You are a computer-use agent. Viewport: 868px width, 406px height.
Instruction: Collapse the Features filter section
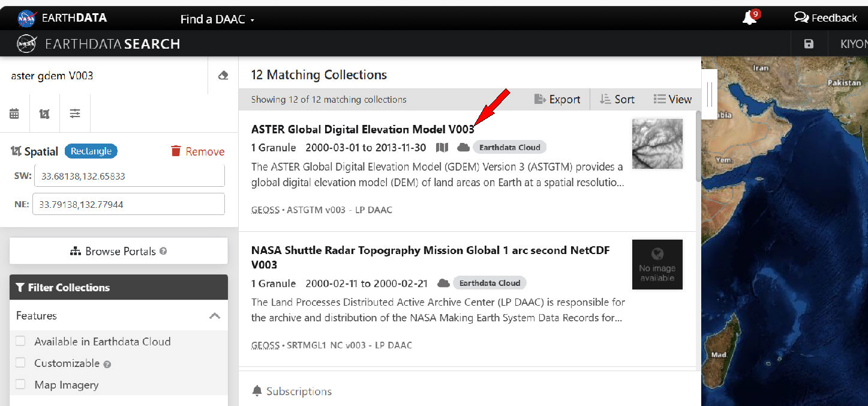(x=214, y=316)
